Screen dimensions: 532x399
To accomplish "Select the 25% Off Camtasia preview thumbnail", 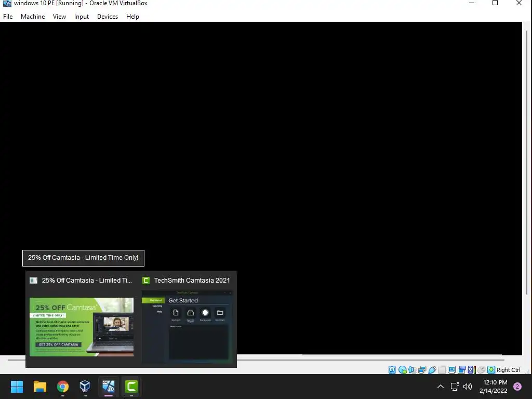I will (82, 327).
